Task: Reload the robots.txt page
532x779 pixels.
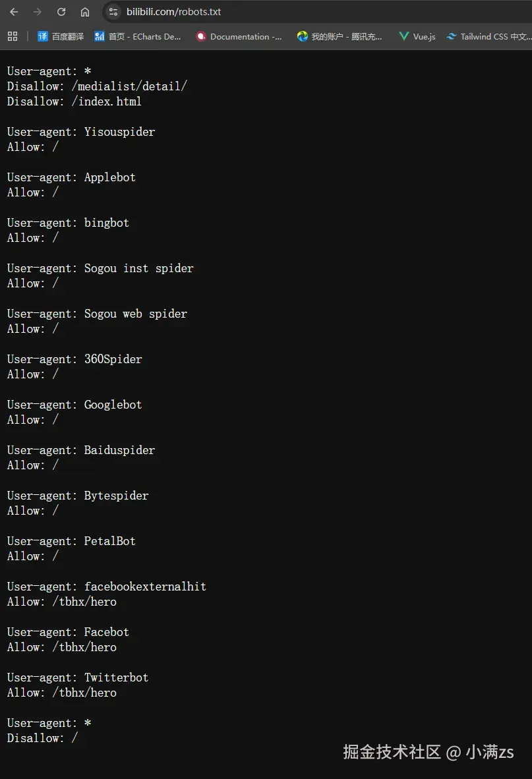Action: click(x=61, y=12)
